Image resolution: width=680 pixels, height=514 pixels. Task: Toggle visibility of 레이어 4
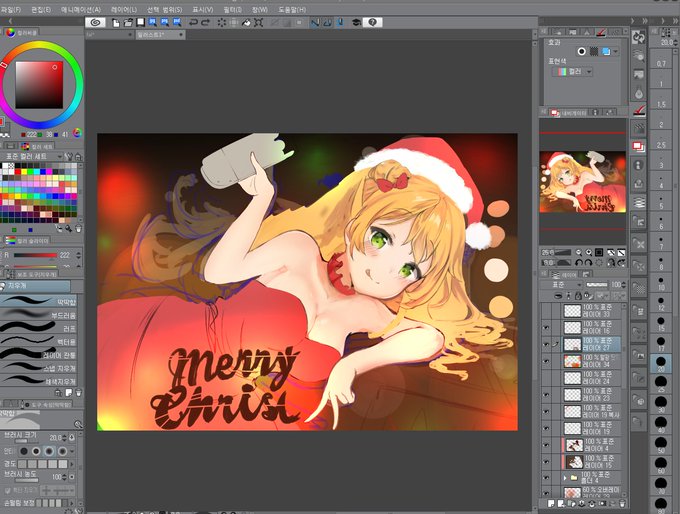546,445
